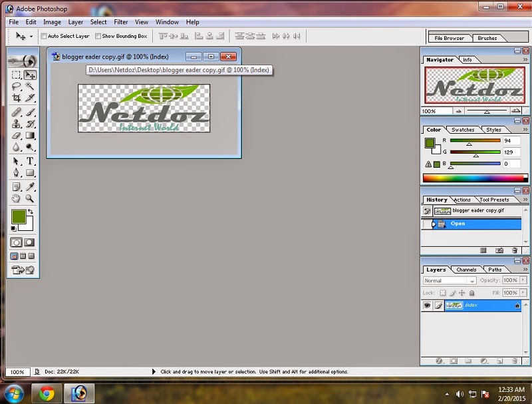Select the Healing Brush tool
Screen dimensions: 532x404
click(16, 112)
